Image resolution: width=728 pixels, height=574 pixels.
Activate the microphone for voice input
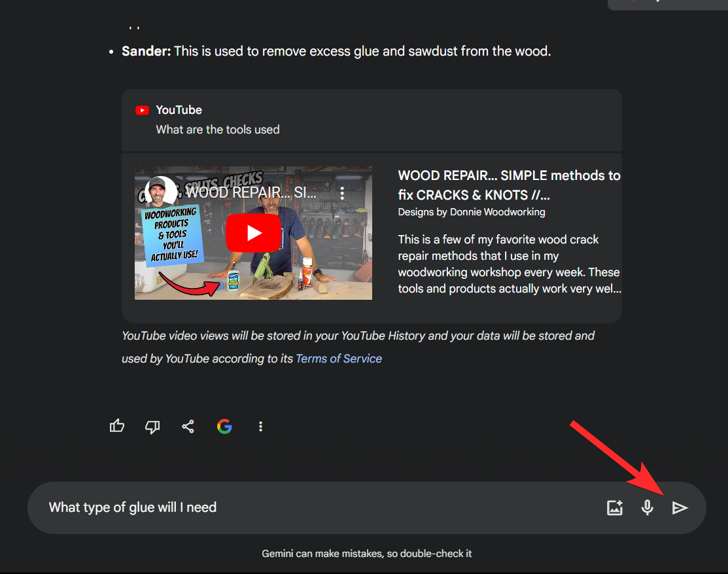point(648,508)
